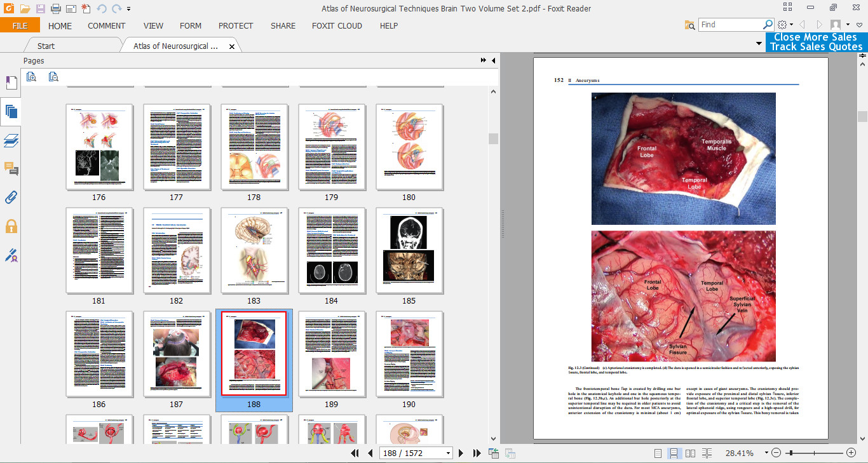Switch to Continuous Facing view mode
The image size is (868, 463).
coord(706,453)
